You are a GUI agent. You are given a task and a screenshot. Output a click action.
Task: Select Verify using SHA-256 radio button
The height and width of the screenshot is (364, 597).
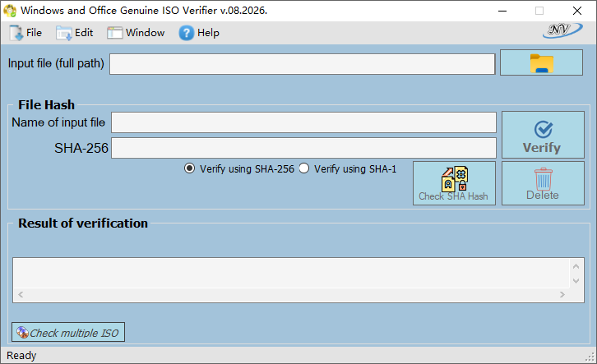click(x=190, y=168)
